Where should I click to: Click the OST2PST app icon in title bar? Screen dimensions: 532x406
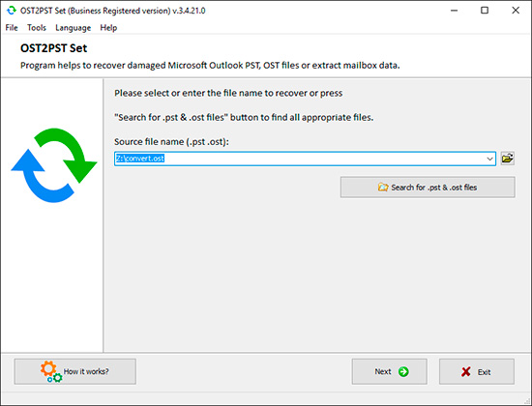[12, 11]
